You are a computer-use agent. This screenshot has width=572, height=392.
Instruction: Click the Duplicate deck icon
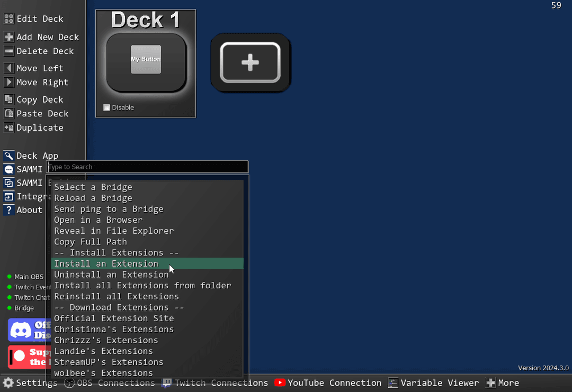(9, 127)
